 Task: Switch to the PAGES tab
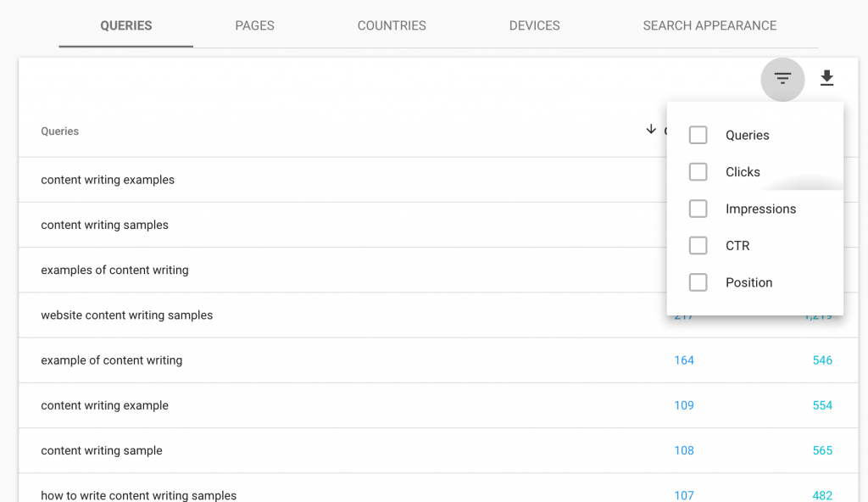coord(254,25)
